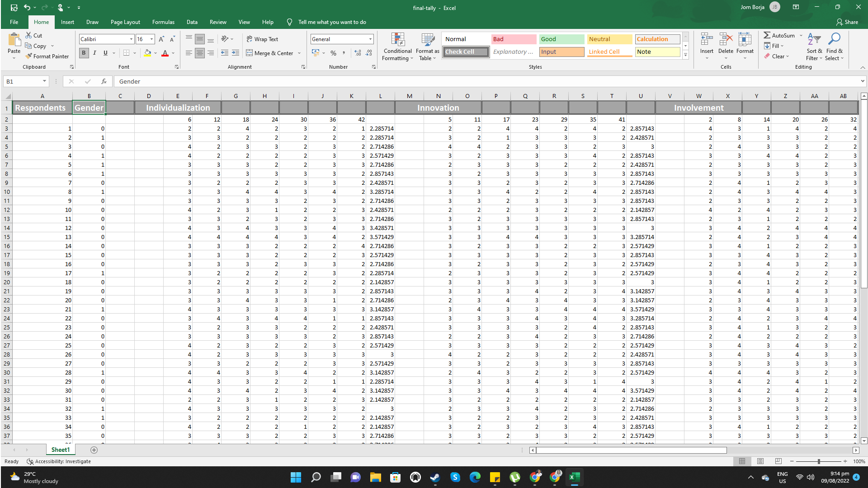The image size is (868, 488).
Task: Apply the red font color A icon
Action: click(x=165, y=53)
